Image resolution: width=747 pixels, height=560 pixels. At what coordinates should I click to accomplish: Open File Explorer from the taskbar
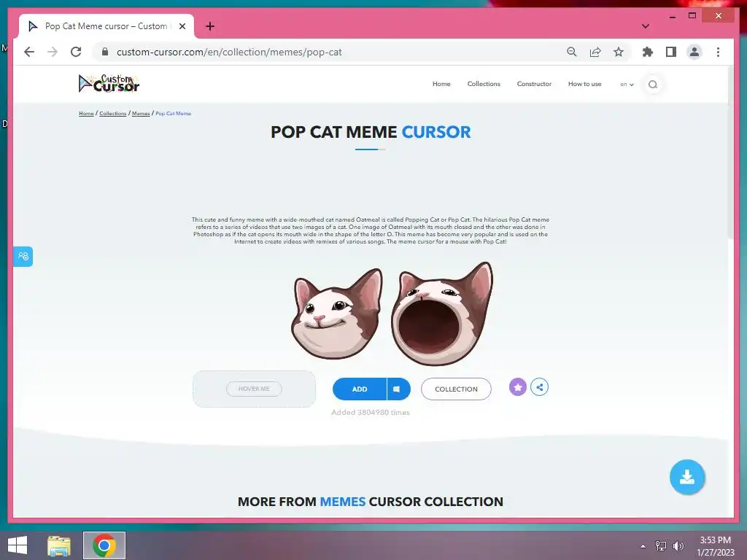(x=59, y=545)
